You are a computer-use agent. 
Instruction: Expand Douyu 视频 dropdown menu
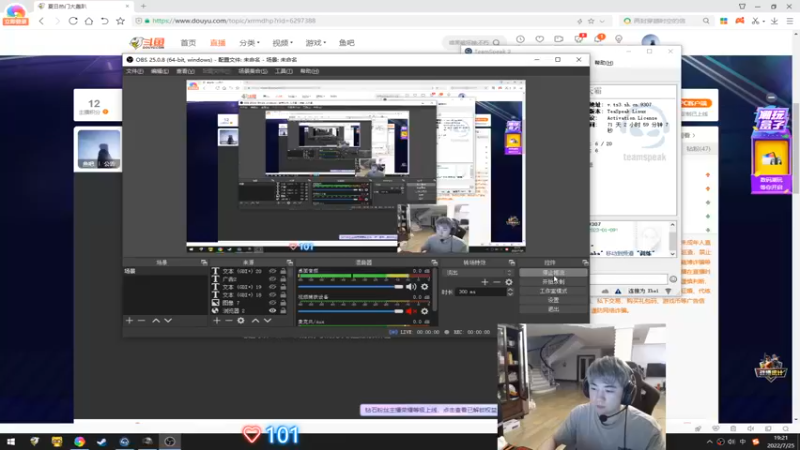283,43
